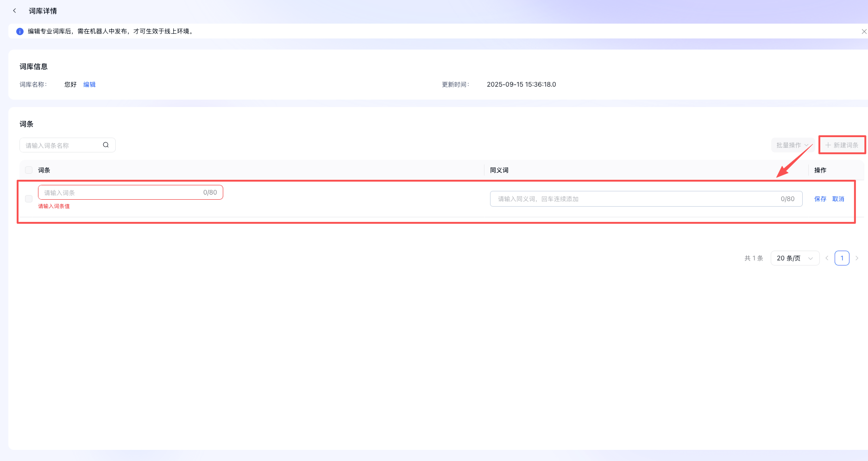868x461 pixels.
Task: Toggle the select-all checkbox in table header
Action: (x=29, y=170)
